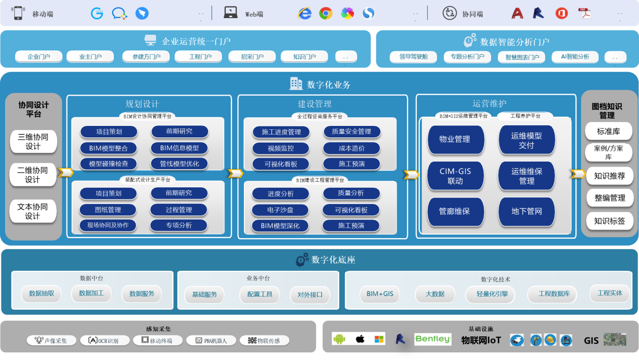Click the red PDF file icon

[584, 13]
